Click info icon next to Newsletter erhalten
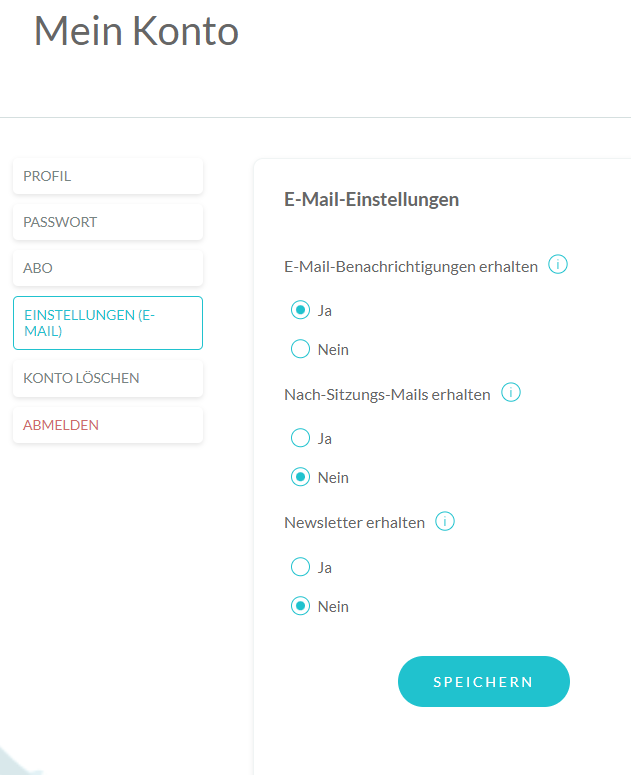Viewport: 631px width, 775px height. (444, 521)
